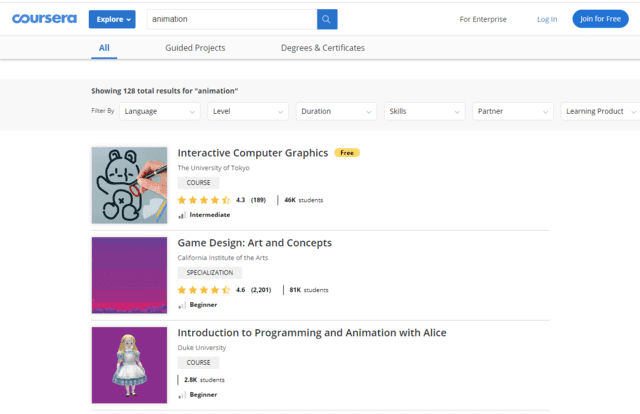640x414 pixels.
Task: Open the For Enterprise link
Action: pyautogui.click(x=483, y=19)
